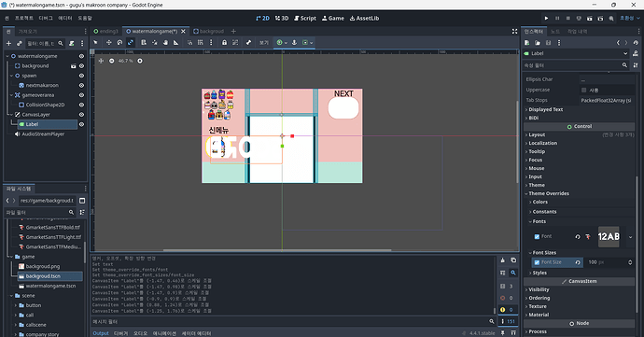Open the background scene tab
Image resolution: width=644 pixels, height=337 pixels.
209,31
